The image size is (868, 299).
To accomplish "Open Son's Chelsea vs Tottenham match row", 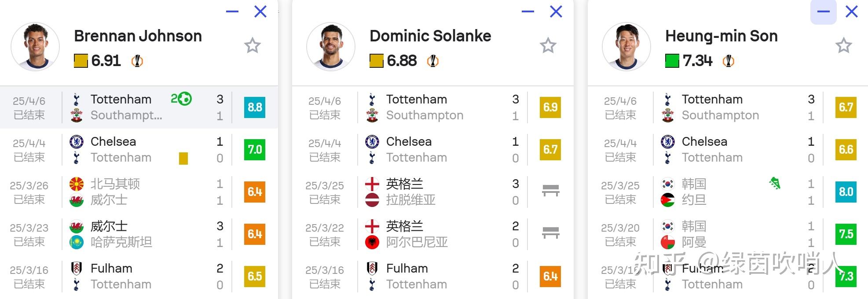I will tap(728, 149).
